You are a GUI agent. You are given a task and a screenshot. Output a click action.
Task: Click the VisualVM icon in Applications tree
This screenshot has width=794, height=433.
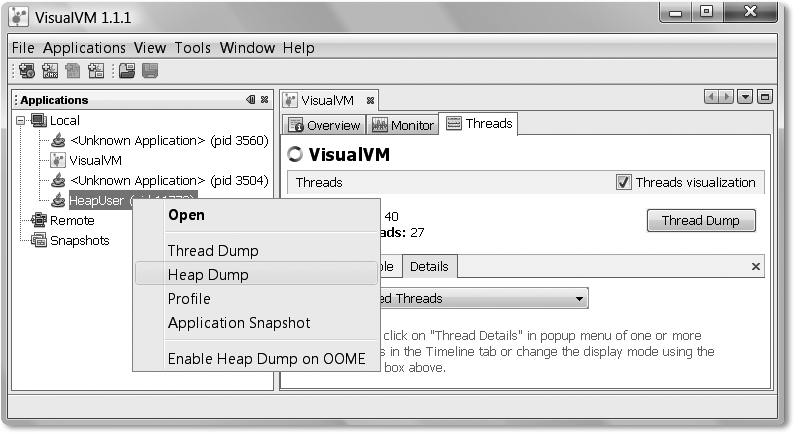[x=59, y=160]
